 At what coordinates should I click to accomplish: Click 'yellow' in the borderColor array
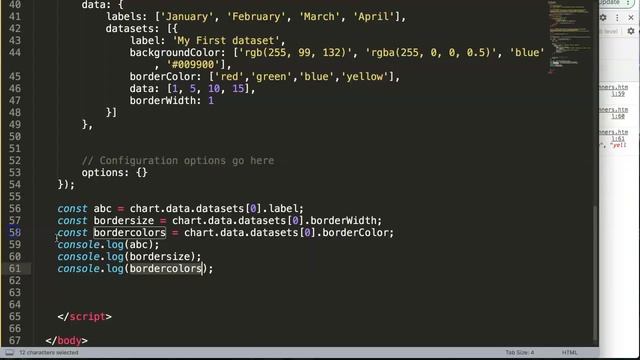(x=364, y=77)
